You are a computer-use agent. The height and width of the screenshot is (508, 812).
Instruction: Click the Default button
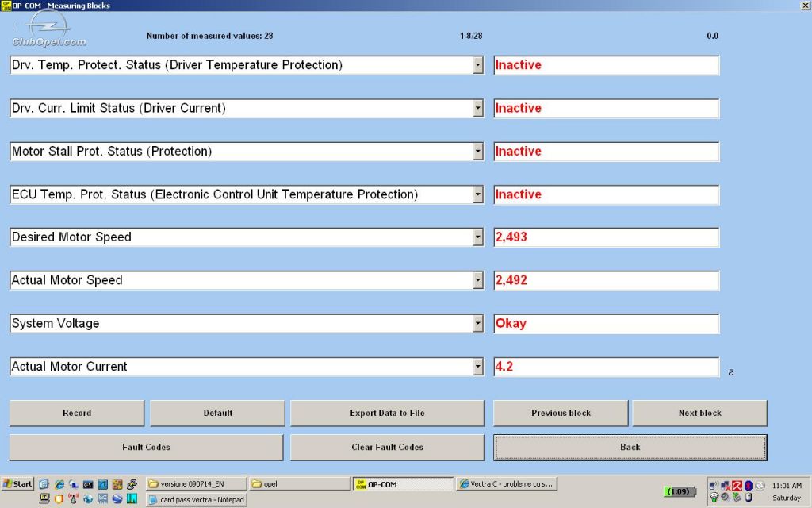[x=217, y=413]
